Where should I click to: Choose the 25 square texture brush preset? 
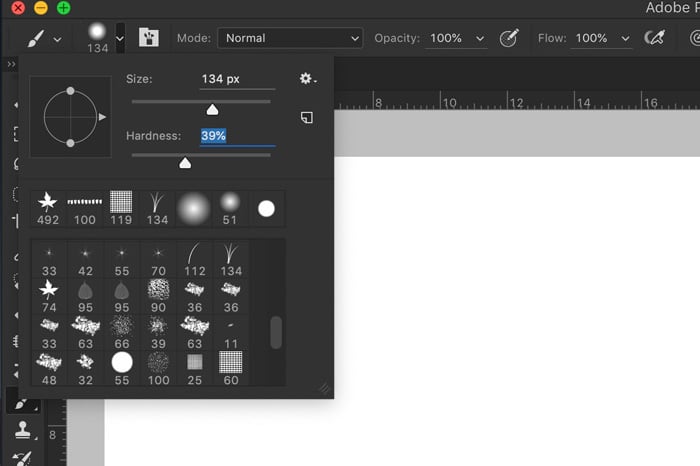194,369
